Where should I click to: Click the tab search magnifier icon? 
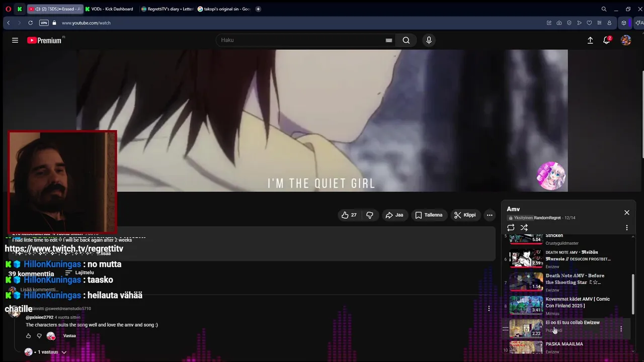coord(604,9)
